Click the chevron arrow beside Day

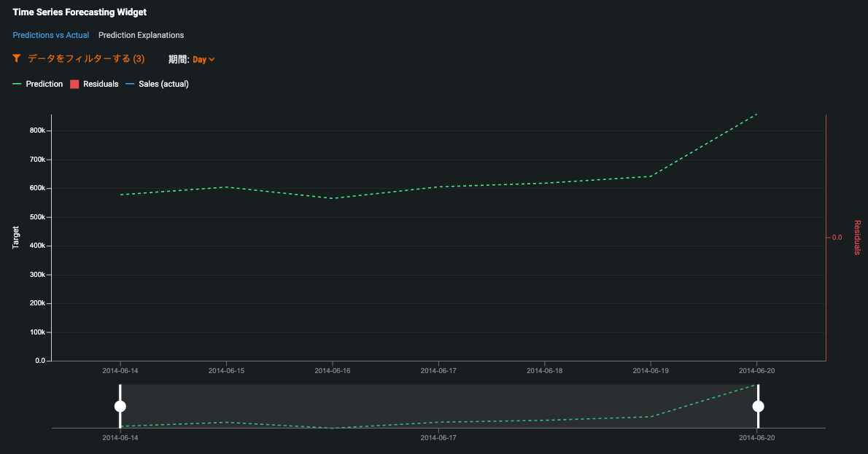point(212,60)
